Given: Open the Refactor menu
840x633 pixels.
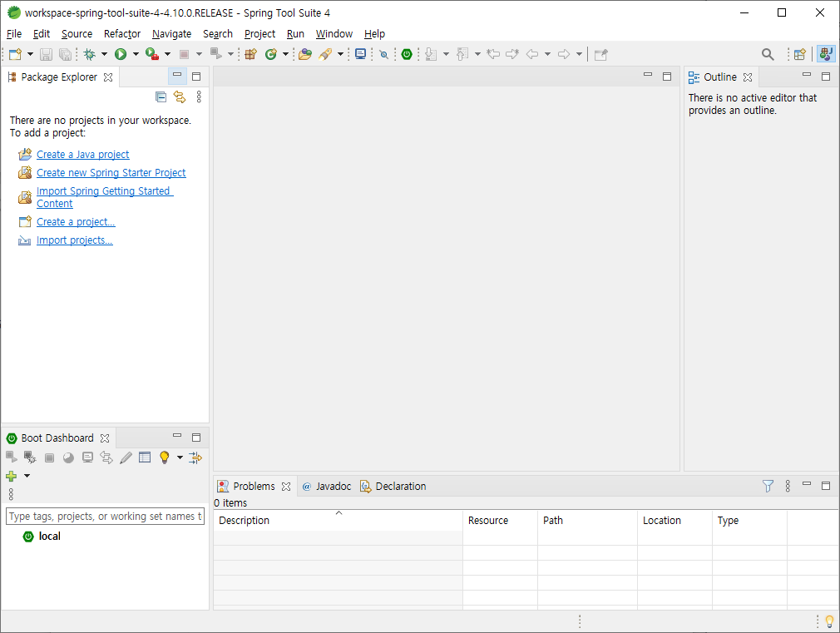Looking at the screenshot, I should tap(122, 34).
